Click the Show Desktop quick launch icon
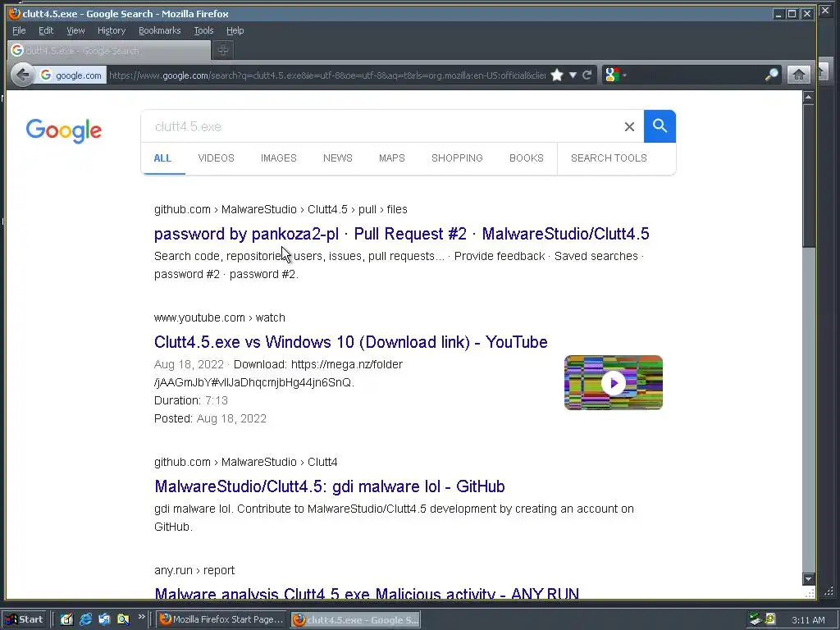This screenshot has width=840, height=630. point(66,619)
